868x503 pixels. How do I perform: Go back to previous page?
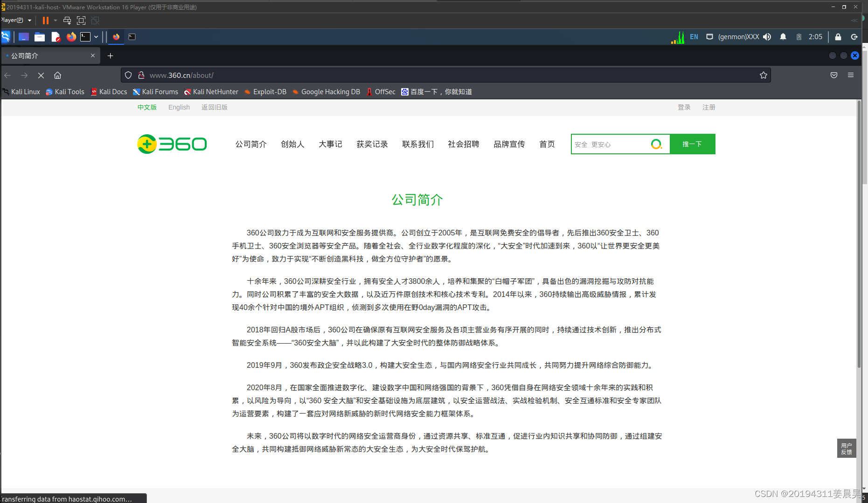point(7,75)
